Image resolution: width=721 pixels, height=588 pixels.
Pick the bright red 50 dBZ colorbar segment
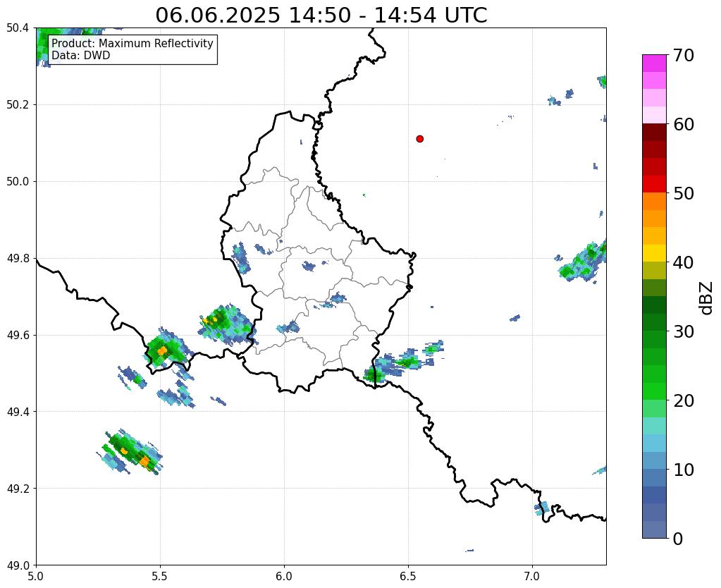654,184
